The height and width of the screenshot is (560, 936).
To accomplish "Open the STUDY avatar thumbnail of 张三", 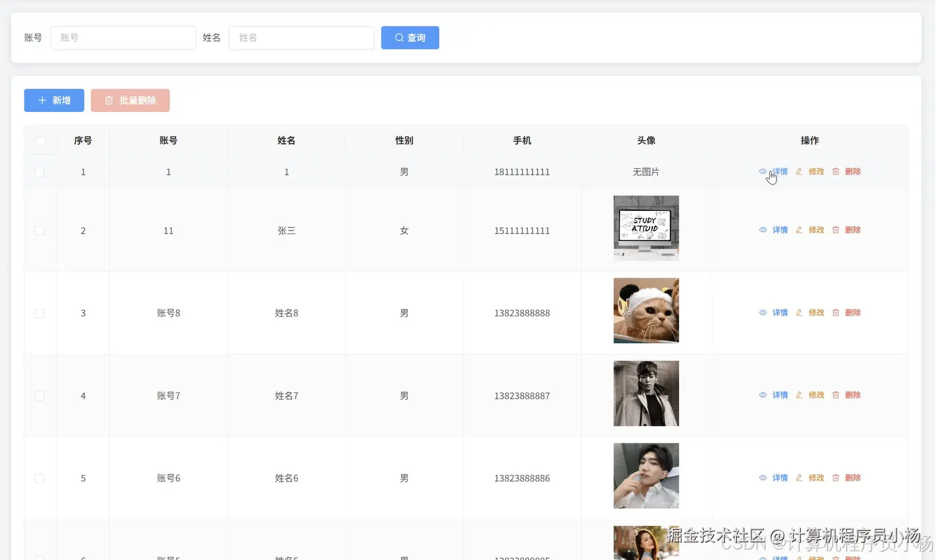I will (646, 228).
